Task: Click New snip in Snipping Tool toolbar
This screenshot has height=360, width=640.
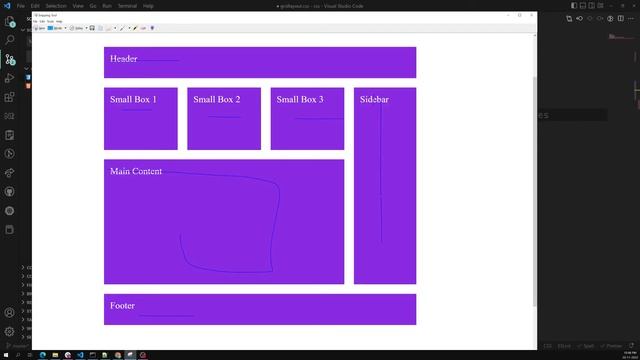Action: click(40, 28)
